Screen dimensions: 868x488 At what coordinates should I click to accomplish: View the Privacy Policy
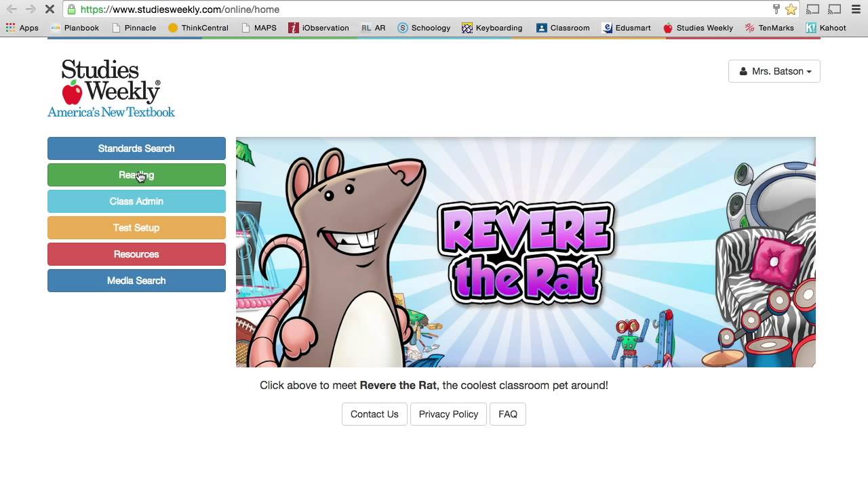tap(448, 414)
